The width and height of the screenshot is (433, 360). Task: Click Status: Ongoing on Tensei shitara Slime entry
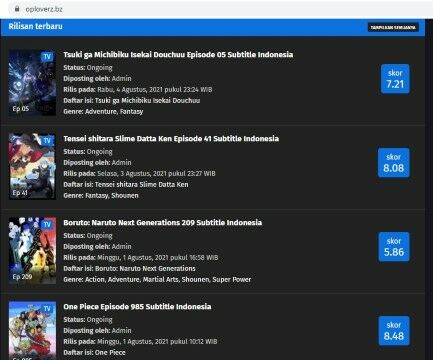(88, 151)
